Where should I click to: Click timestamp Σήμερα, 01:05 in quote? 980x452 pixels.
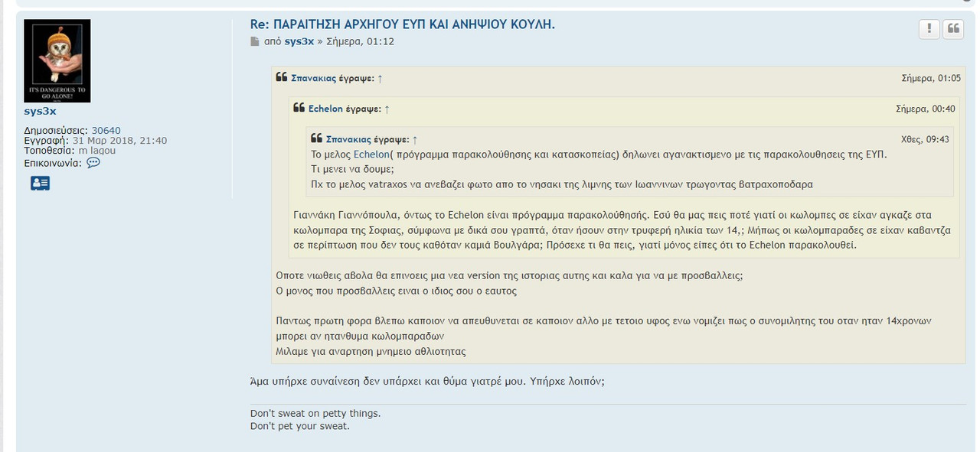point(931,78)
